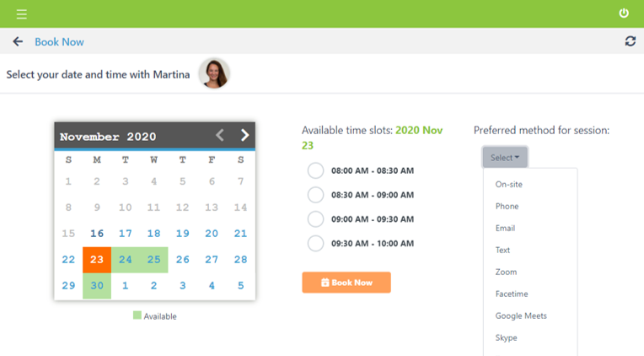Screen dimensions: 644x356
Task: Click Martina's profile photo
Action: [214, 74]
